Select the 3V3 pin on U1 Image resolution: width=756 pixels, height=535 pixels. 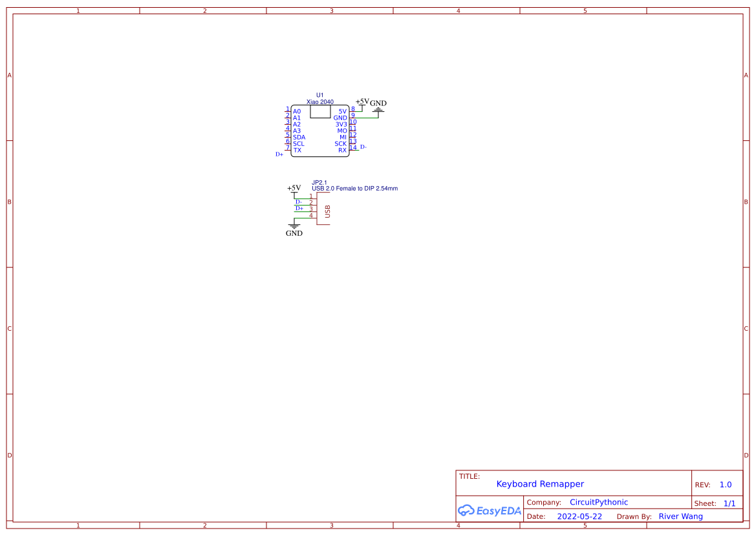coord(341,123)
